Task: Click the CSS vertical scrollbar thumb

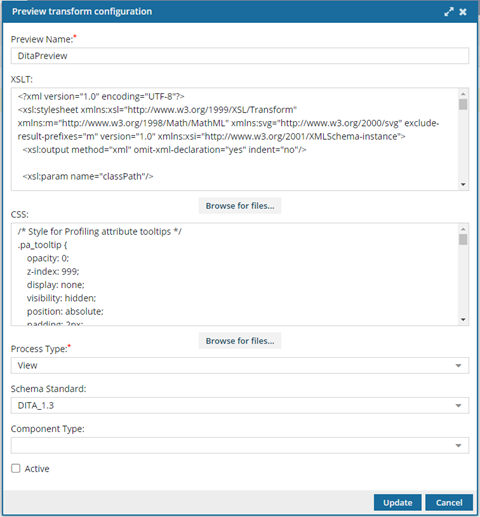Action: pyautogui.click(x=463, y=239)
